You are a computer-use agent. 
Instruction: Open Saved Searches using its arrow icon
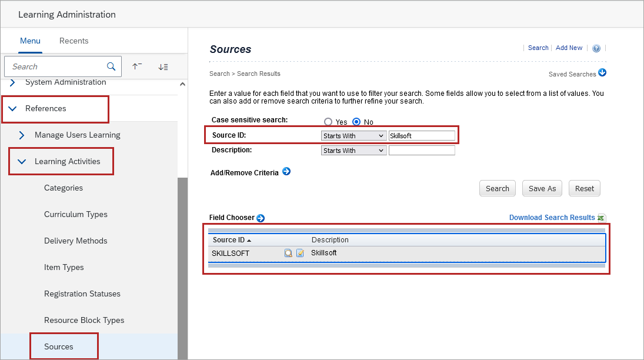point(601,74)
